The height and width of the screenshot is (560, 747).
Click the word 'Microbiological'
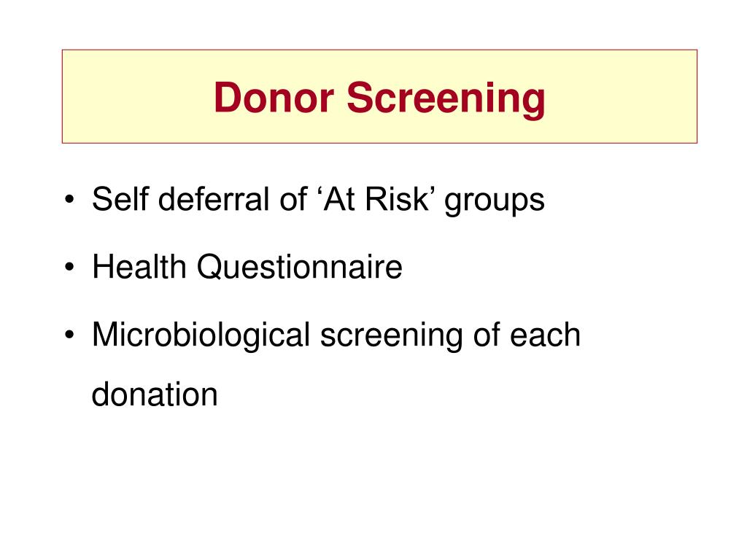pyautogui.click(x=202, y=335)
